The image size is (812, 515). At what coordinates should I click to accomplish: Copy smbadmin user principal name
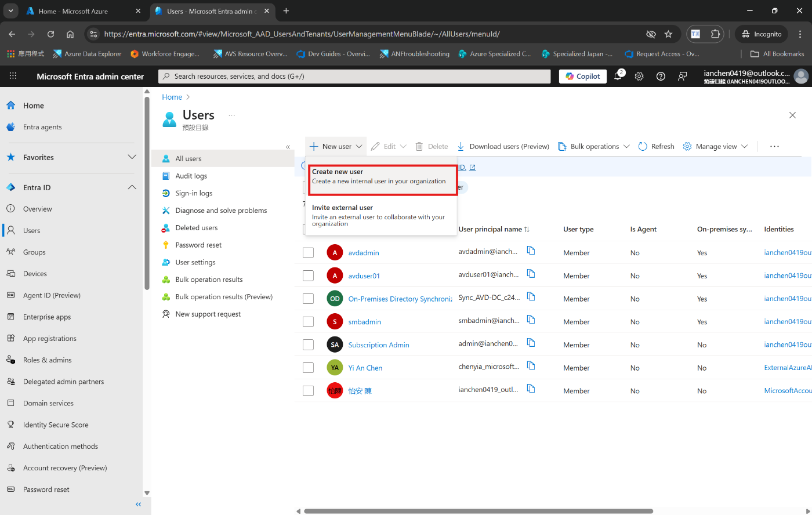[x=531, y=320]
